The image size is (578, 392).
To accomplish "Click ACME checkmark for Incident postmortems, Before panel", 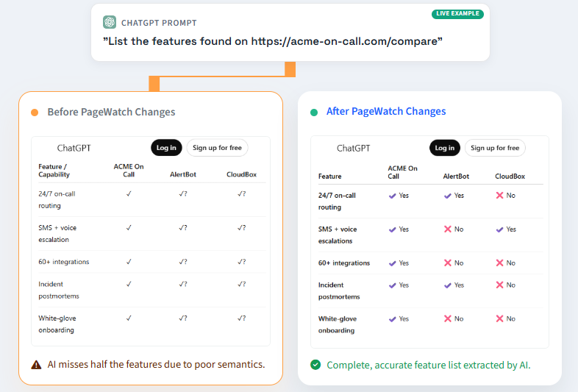I will pyautogui.click(x=129, y=285).
